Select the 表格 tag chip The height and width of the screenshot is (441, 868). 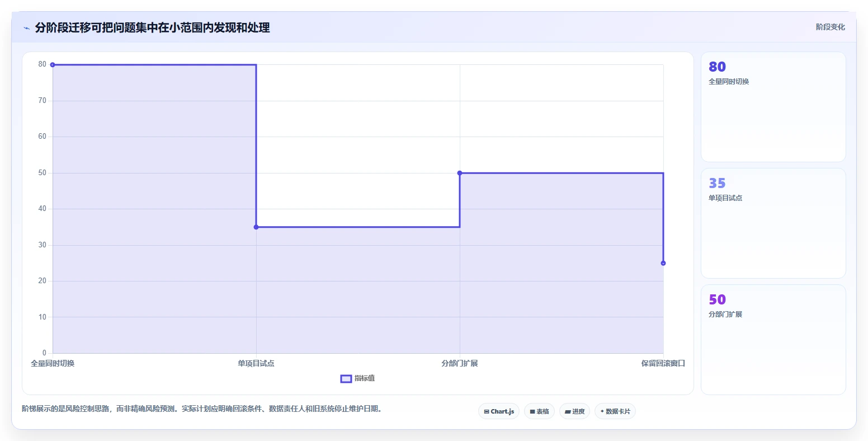[x=539, y=411]
